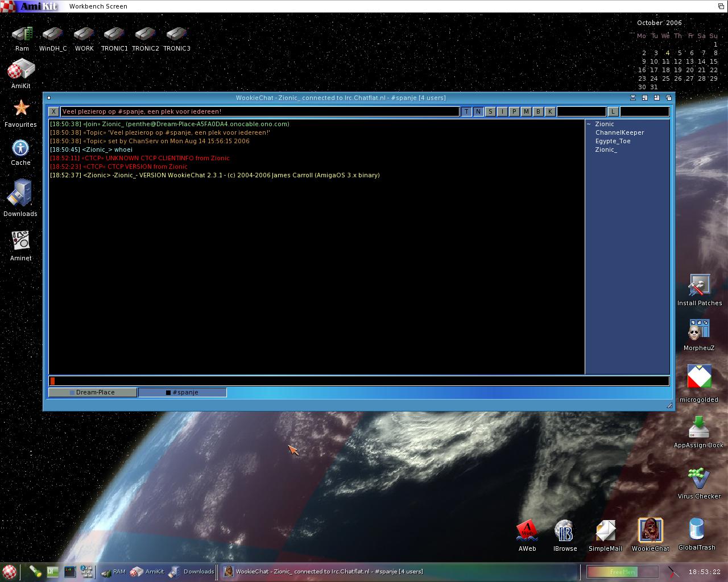Select user Zionic_ in nick list
The width and height of the screenshot is (728, 582).
click(x=606, y=149)
